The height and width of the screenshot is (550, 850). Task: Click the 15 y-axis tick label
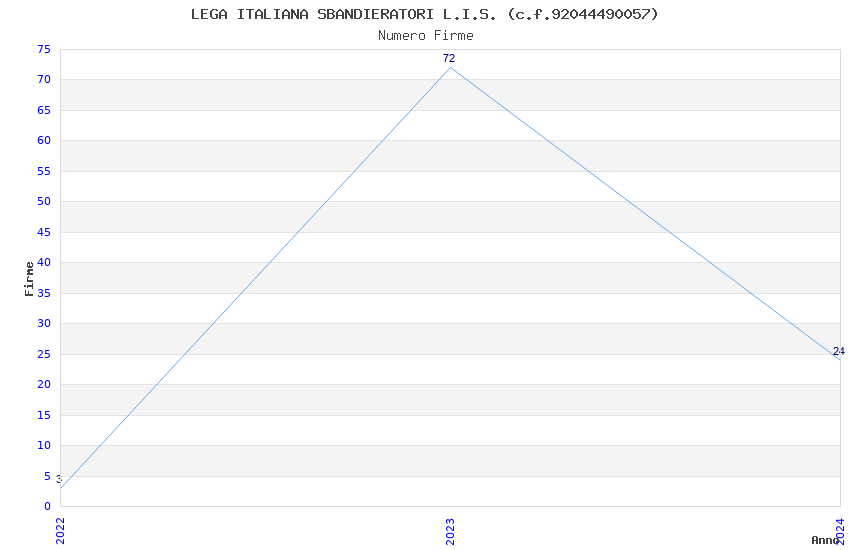43,415
